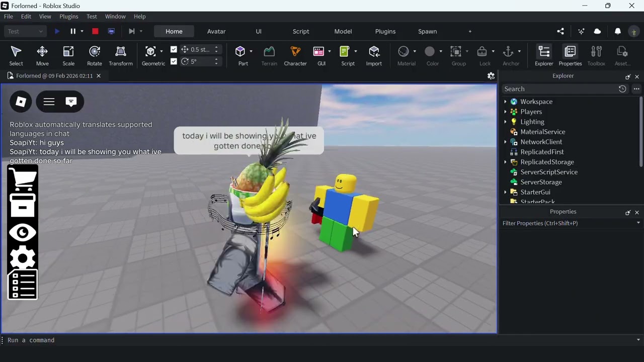644x362 pixels.
Task: Pause the running playtest
Action: pos(73,31)
